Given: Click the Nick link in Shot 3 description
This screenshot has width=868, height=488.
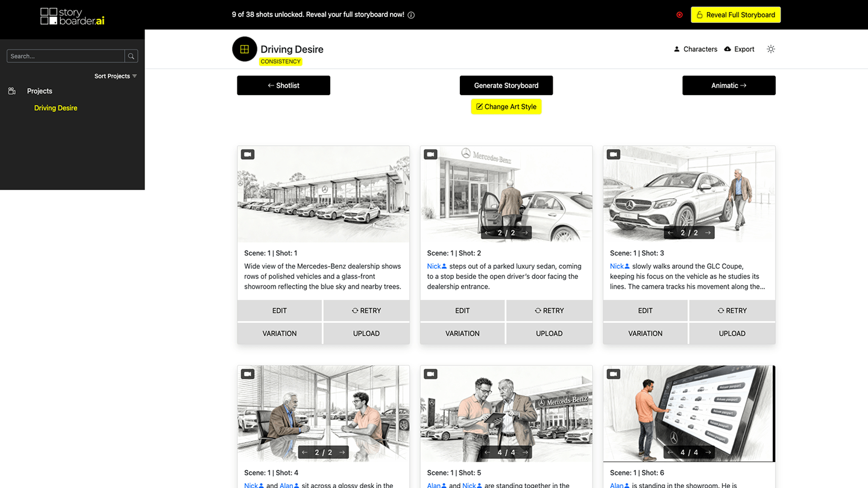Looking at the screenshot, I should click(618, 266).
